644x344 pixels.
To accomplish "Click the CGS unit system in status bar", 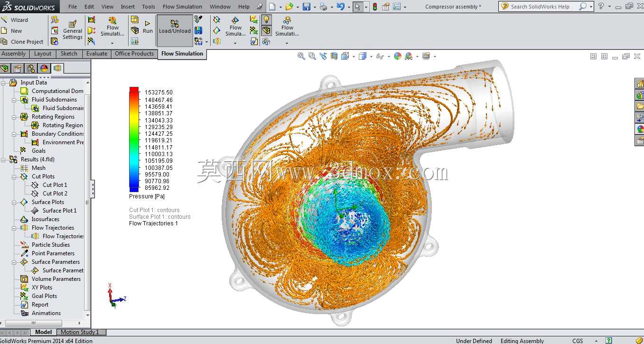I will [578, 341].
